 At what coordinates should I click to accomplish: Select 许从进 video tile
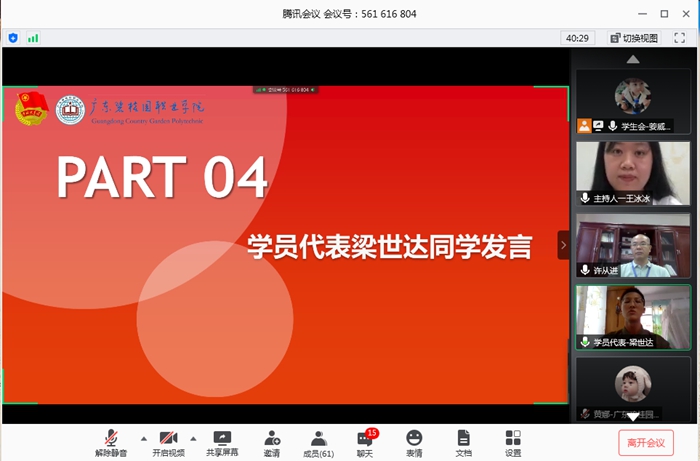[x=633, y=245]
